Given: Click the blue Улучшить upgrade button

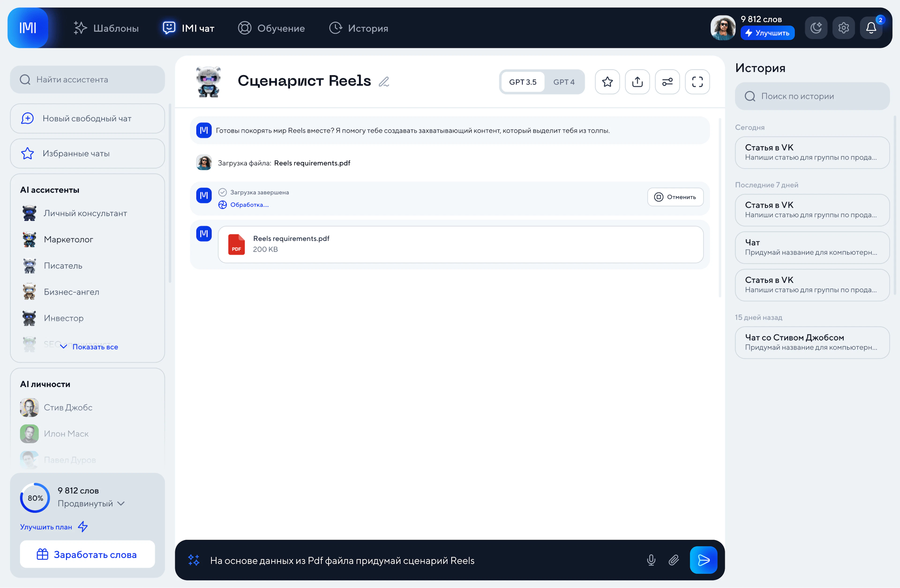Looking at the screenshot, I should click(x=767, y=33).
